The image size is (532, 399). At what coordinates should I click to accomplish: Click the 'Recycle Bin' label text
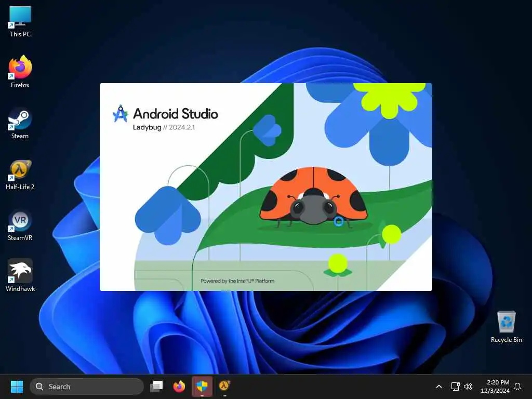(x=506, y=340)
